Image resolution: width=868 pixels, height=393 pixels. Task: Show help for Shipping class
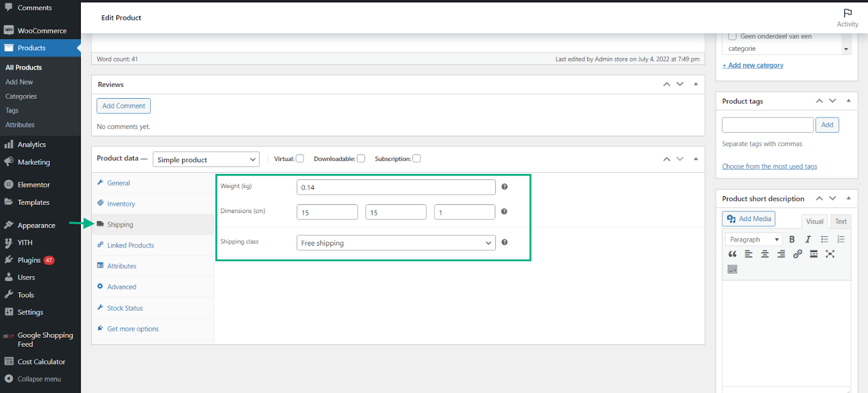[x=505, y=242]
